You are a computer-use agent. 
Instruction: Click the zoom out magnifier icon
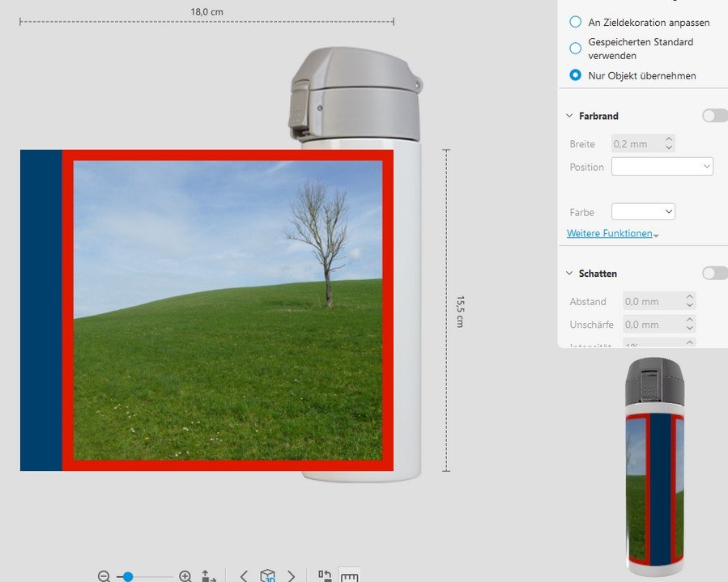pos(104,576)
